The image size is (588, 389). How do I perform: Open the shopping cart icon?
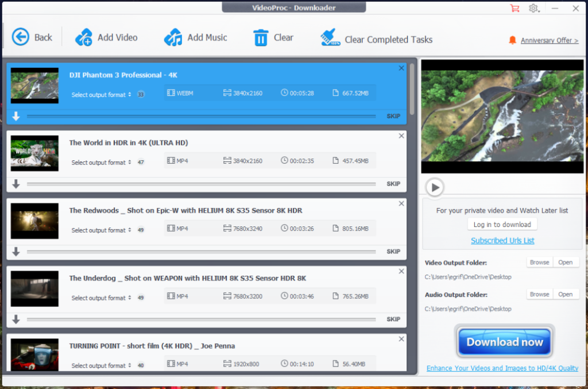pos(514,8)
